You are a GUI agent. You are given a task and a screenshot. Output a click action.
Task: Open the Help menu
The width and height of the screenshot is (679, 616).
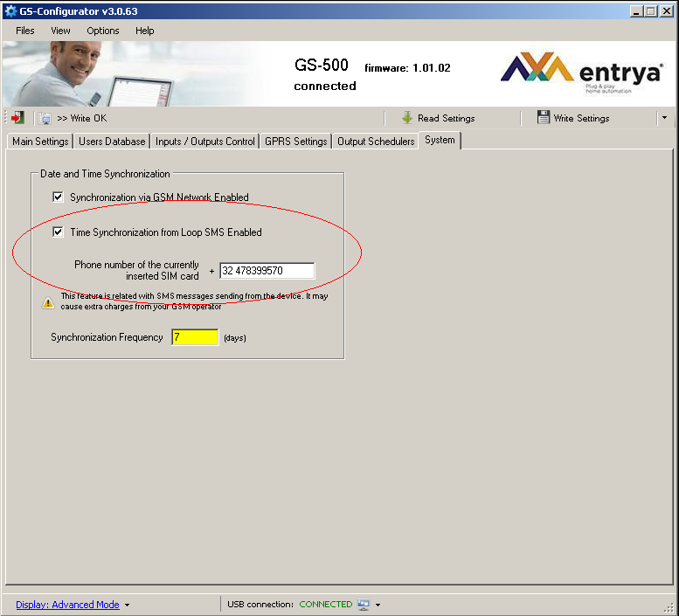tap(145, 31)
